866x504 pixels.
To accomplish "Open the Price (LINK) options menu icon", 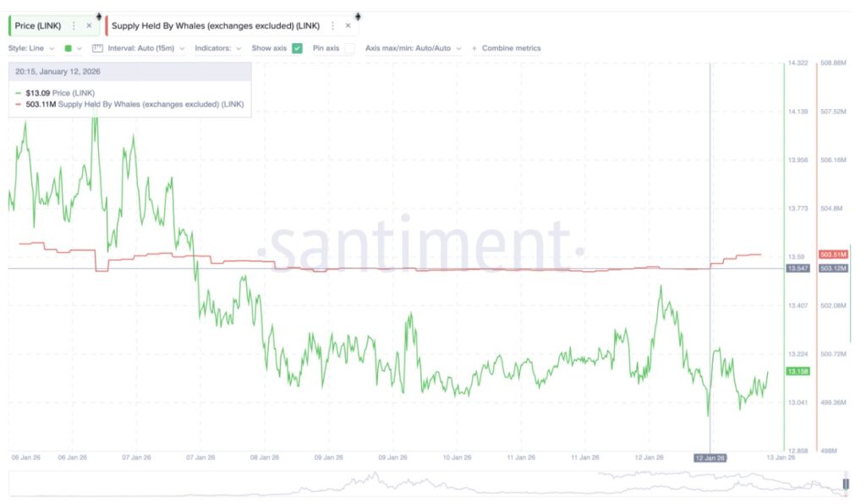I will point(74,26).
